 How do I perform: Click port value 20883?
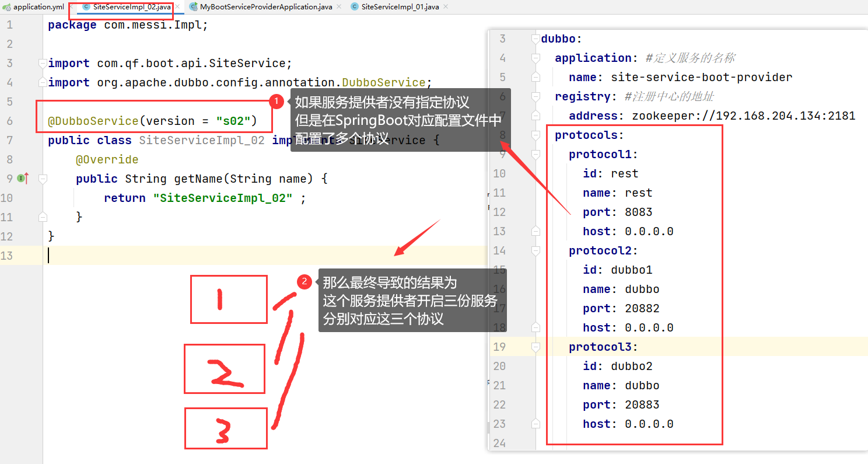pyautogui.click(x=642, y=404)
